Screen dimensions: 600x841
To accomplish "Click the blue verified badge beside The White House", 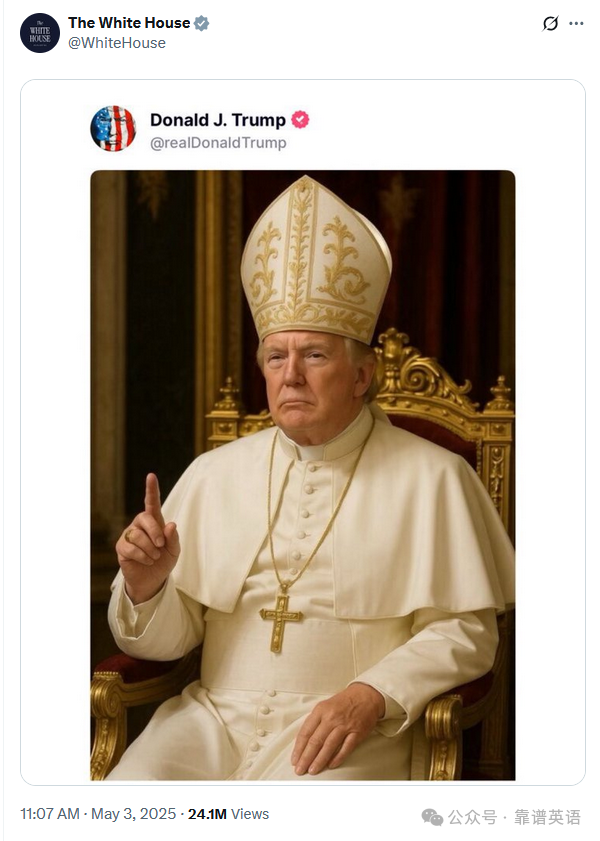I will 202,23.
